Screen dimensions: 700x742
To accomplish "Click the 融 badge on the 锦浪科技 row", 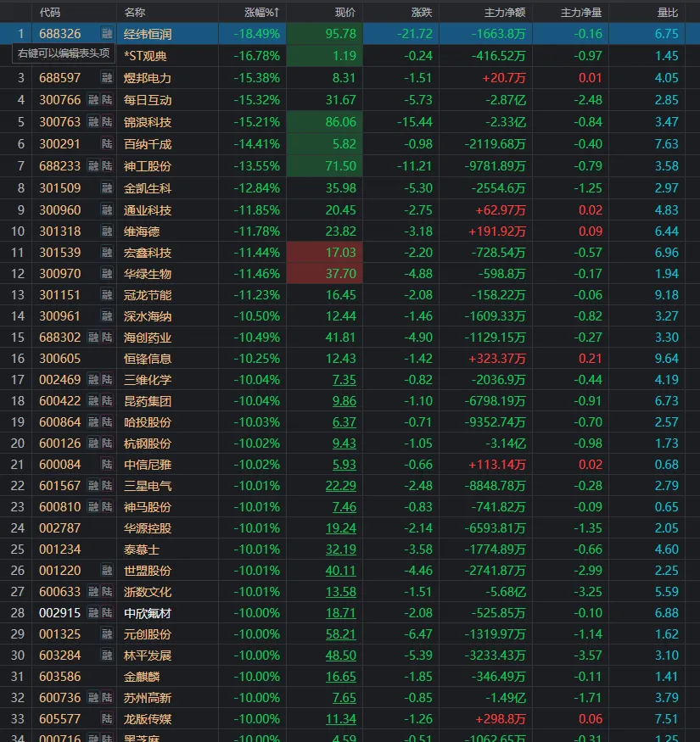I will pos(93,122).
